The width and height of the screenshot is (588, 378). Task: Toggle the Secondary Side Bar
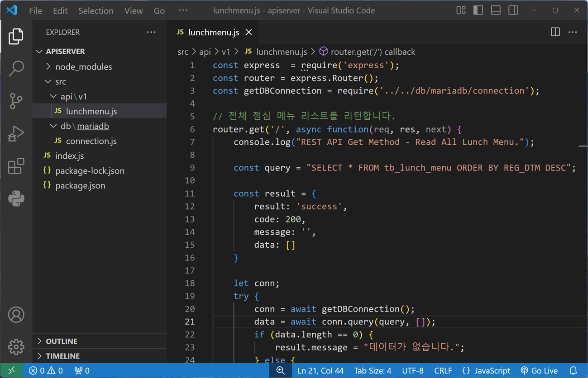click(513, 10)
